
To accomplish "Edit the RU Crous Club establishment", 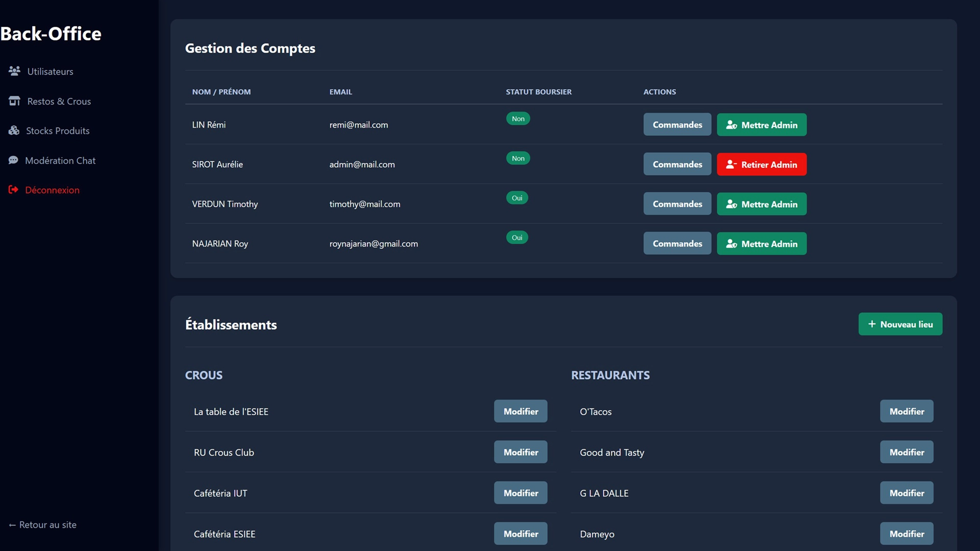I will pos(521,452).
